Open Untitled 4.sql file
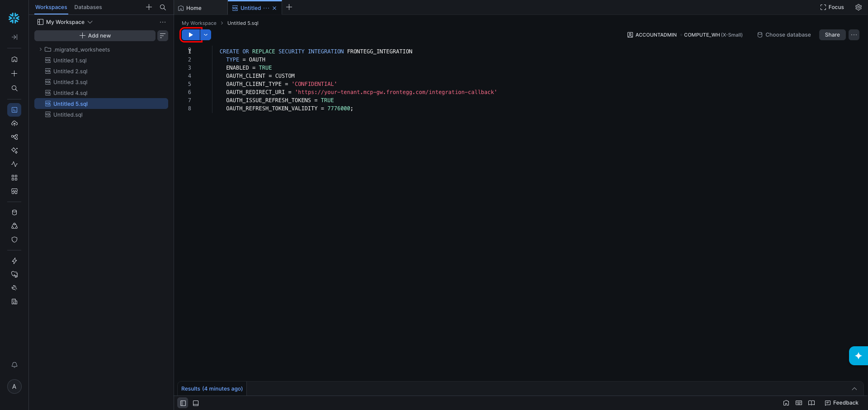This screenshot has height=410, width=868. 101,93
